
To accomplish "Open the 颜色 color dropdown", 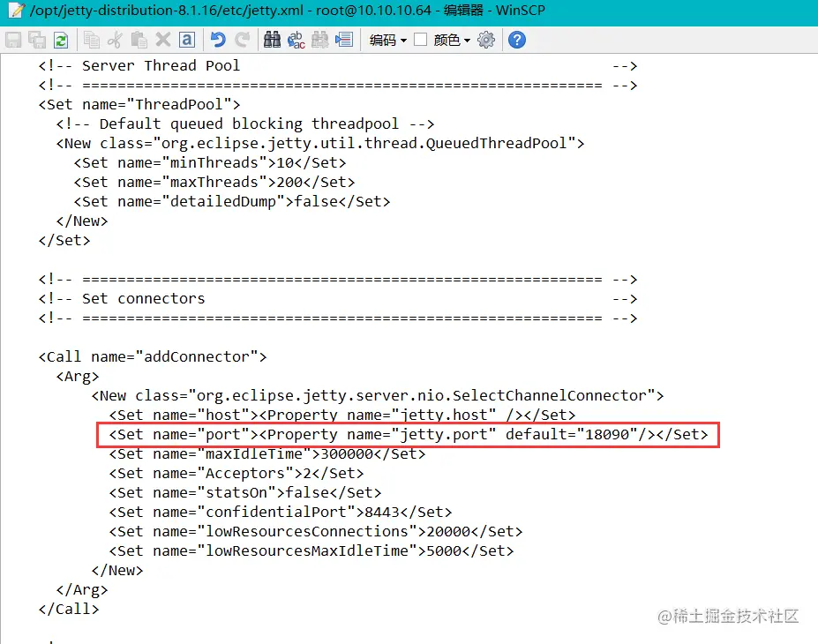I will pos(452,41).
